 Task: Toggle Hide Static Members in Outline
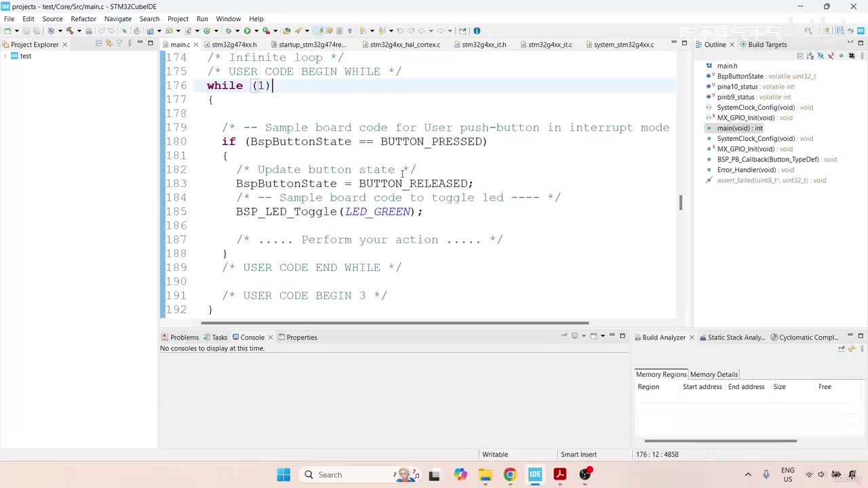pyautogui.click(x=830, y=56)
